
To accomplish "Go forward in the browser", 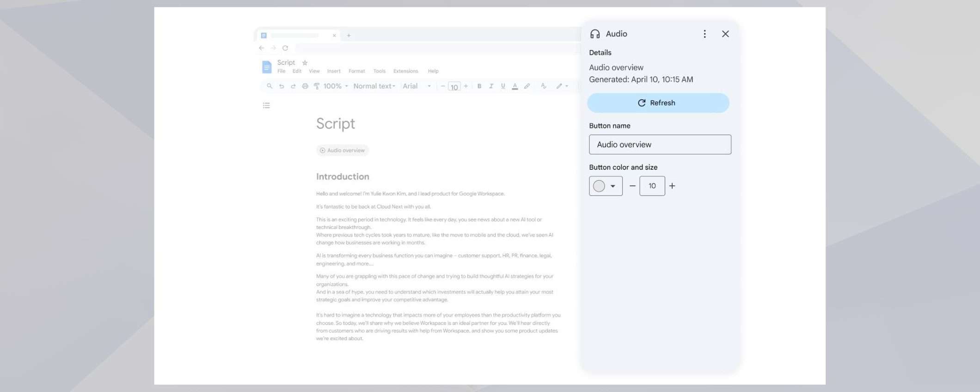I will [273, 48].
